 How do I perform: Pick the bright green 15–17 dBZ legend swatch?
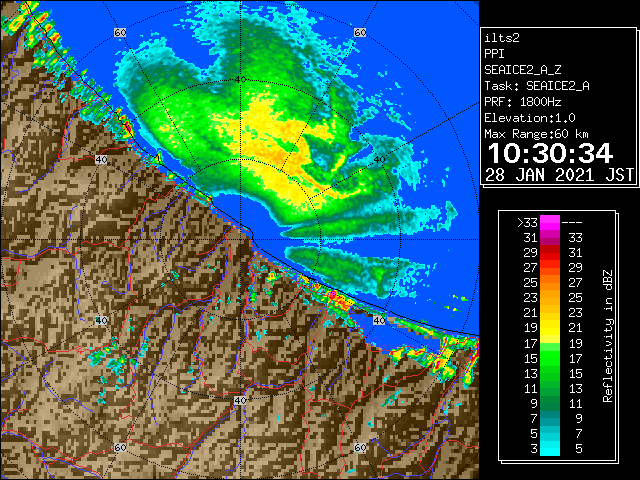tap(550, 358)
